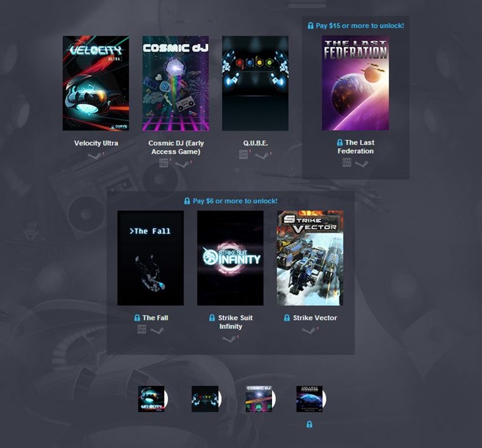Select the Last Federation soundtrack album thumbnail

point(311,398)
